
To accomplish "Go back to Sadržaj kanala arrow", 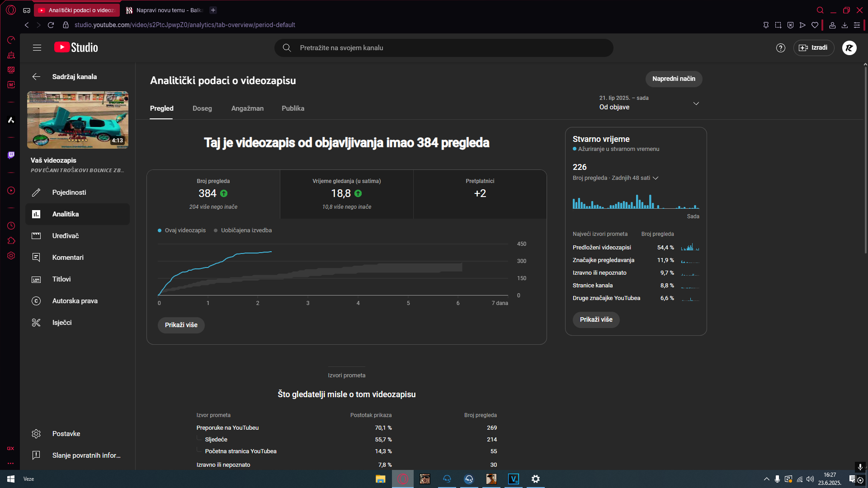I will click(37, 77).
